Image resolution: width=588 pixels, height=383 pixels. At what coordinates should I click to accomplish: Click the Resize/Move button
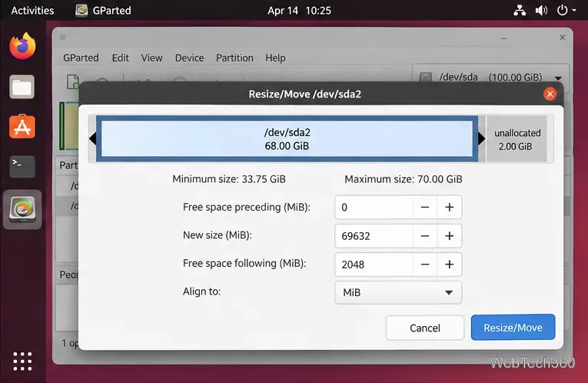click(513, 328)
